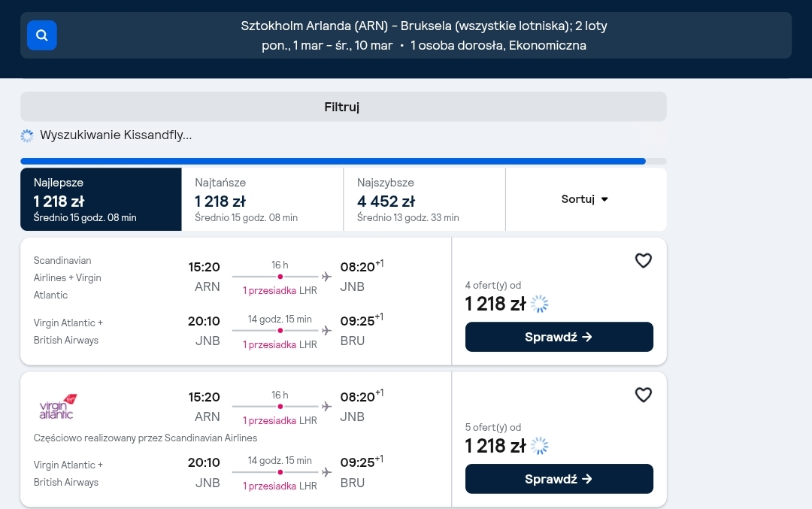
Task: Edit the Sztokholm–Bruksela search summary
Action: pyautogui.click(x=423, y=35)
